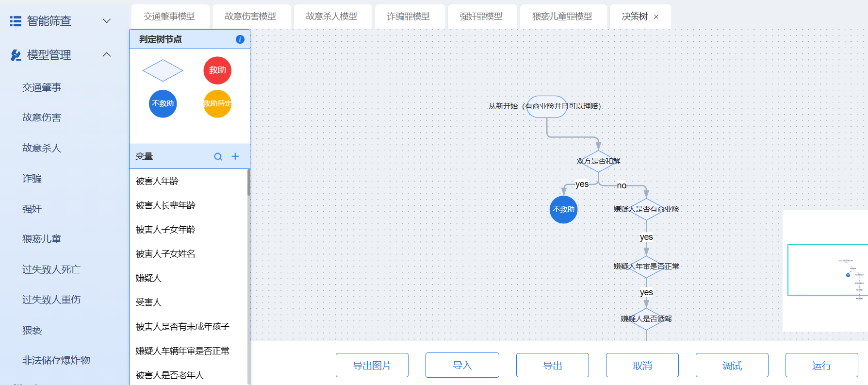Open the 诈骗罪模型 tab
This screenshot has width=868, height=385.
click(x=408, y=17)
